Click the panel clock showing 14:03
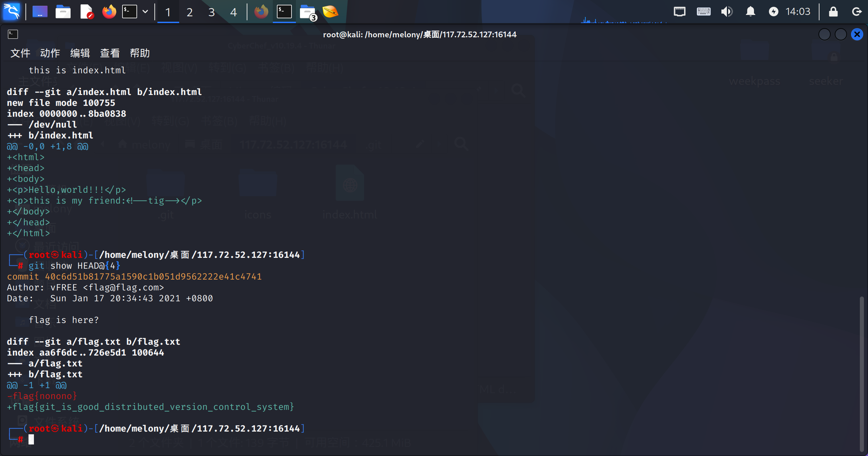 coord(798,12)
